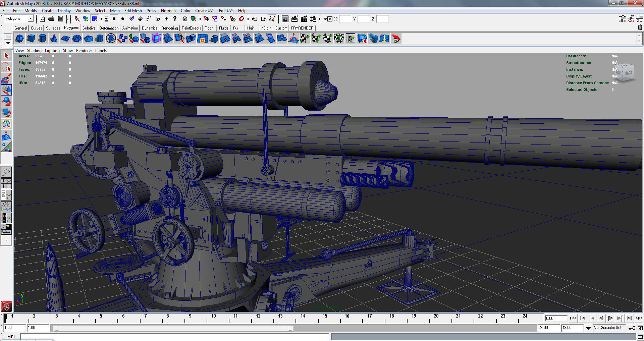Open the No Character Set dropdown
Image resolution: width=644 pixels, height=341 pixels.
588,328
